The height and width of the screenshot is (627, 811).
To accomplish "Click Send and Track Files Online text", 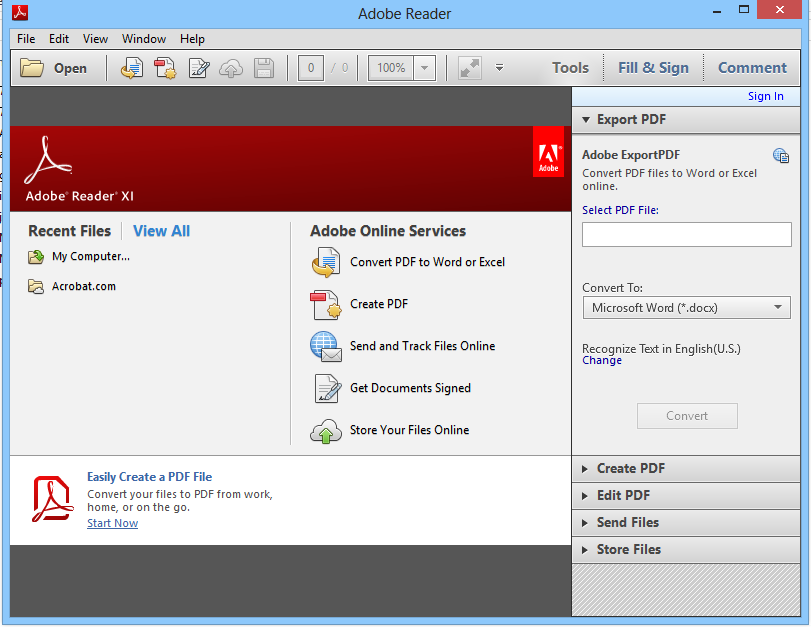I will tap(423, 346).
